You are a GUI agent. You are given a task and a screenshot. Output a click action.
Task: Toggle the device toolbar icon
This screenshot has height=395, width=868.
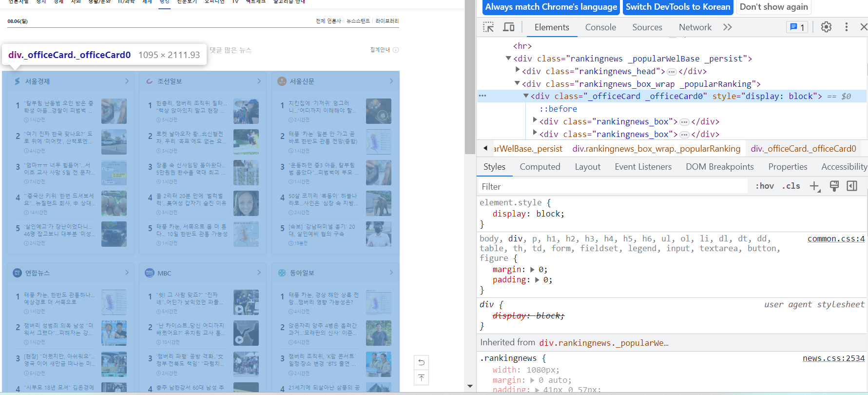point(508,27)
